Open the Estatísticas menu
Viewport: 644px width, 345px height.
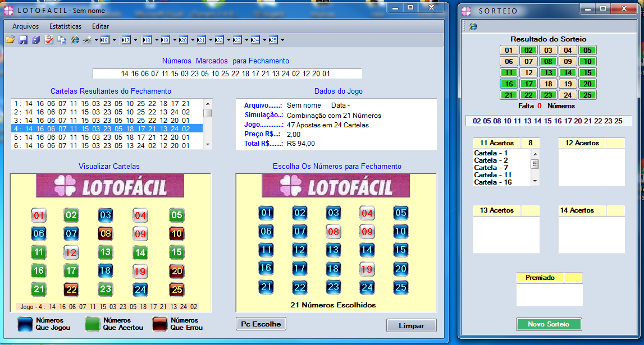(x=65, y=26)
